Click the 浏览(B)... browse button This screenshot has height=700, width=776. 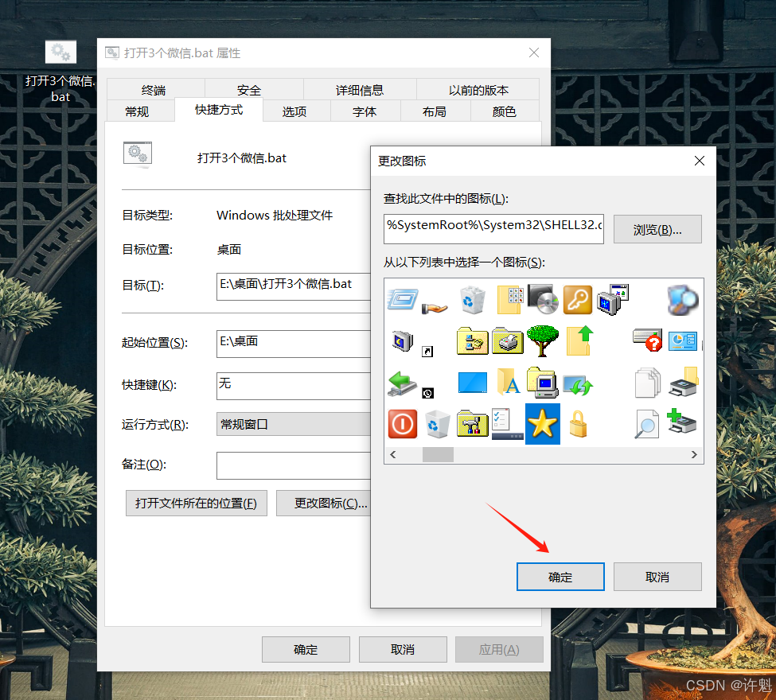(x=657, y=229)
